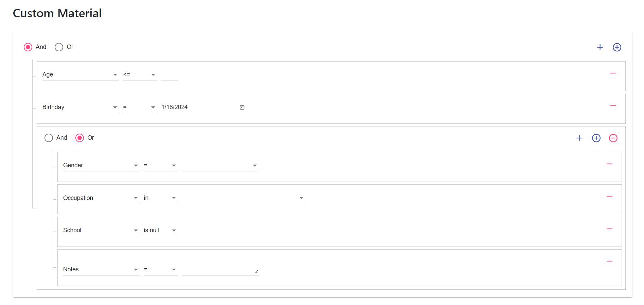This screenshot has width=644, height=305.
Task: Remove the Age condition row
Action: coord(613,73)
